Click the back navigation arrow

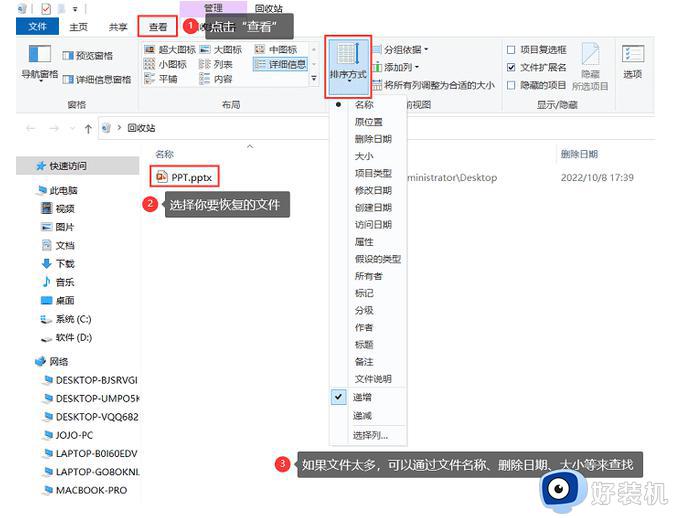[31, 128]
